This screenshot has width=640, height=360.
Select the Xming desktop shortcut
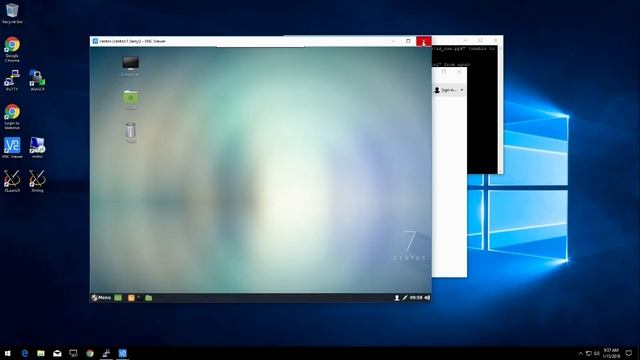click(x=37, y=181)
